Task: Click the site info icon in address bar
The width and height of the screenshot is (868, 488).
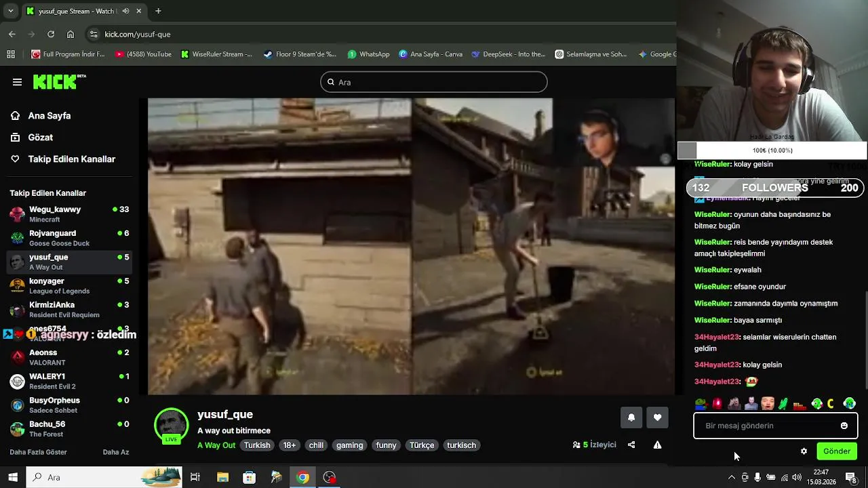Action: pyautogui.click(x=94, y=34)
